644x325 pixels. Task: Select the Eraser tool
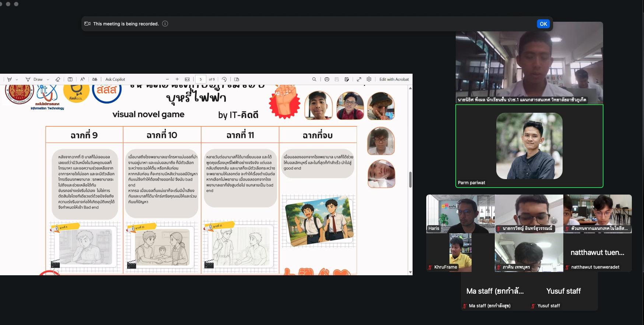point(58,79)
